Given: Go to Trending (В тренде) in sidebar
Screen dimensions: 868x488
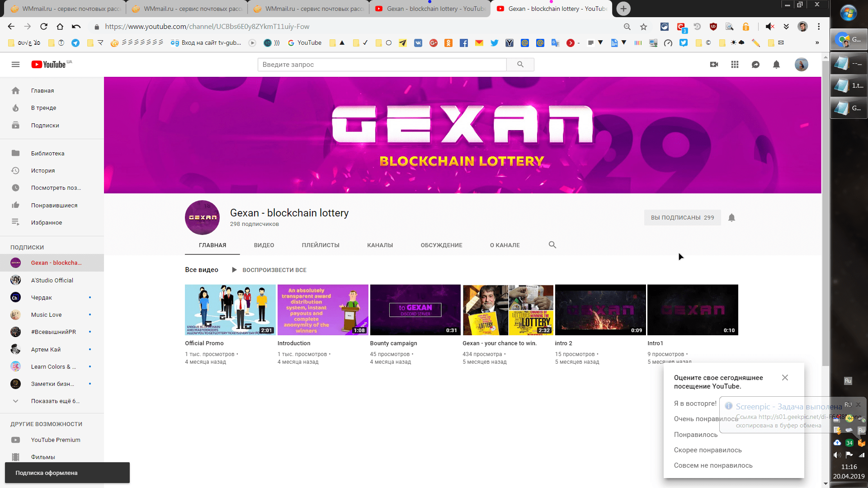Looking at the screenshot, I should tap(43, 108).
